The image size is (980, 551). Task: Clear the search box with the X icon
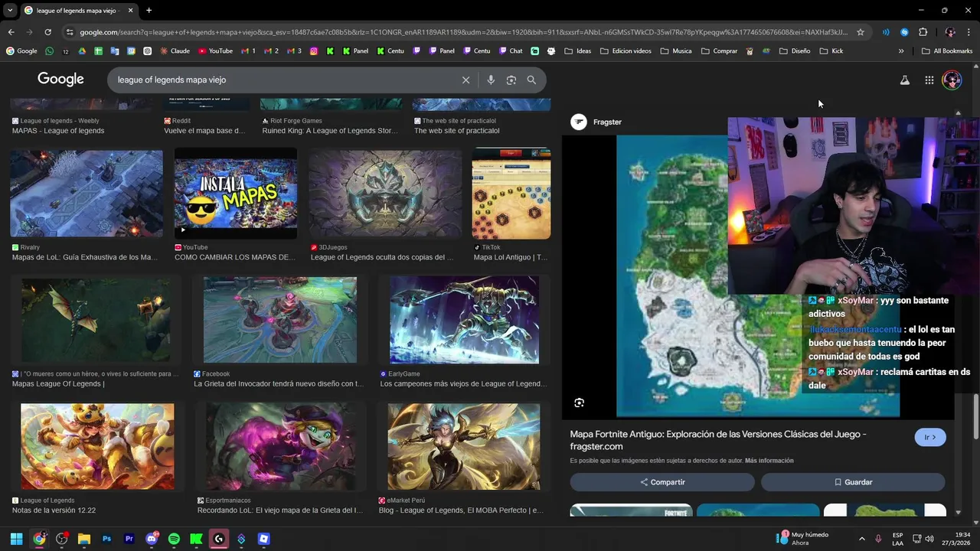pyautogui.click(x=465, y=80)
